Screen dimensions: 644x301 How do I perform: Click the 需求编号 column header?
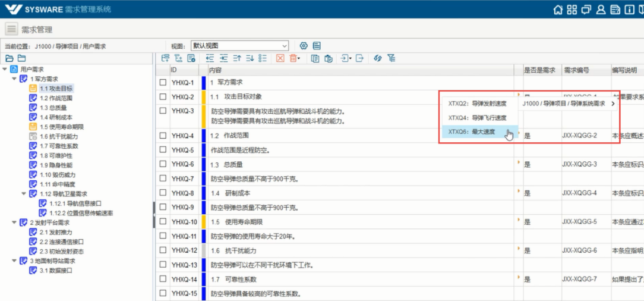[576, 70]
